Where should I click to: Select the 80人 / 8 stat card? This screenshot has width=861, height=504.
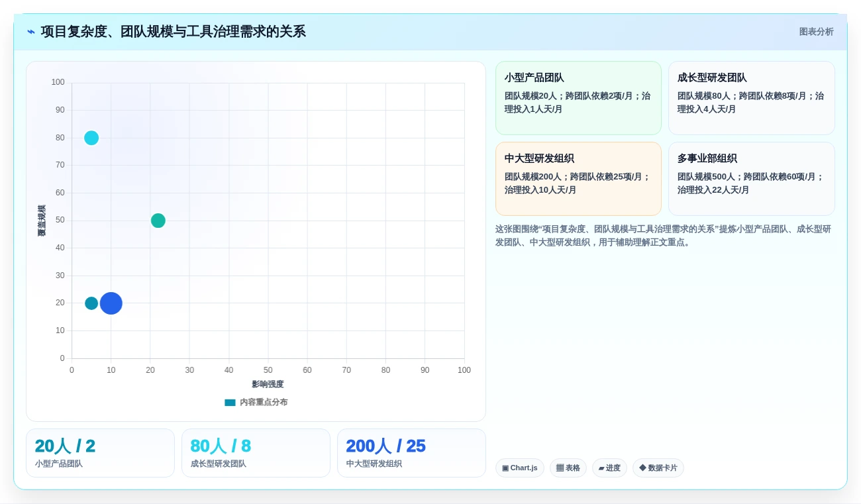256,453
